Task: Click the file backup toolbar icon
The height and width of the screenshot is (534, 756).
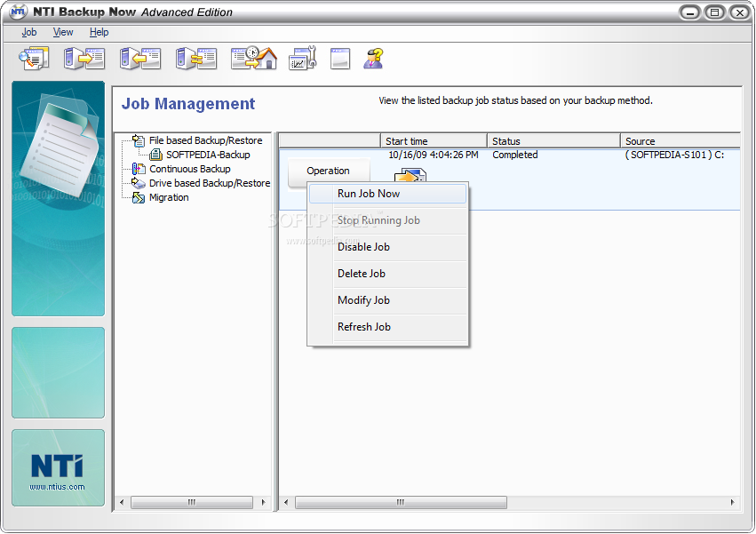Action: click(84, 59)
